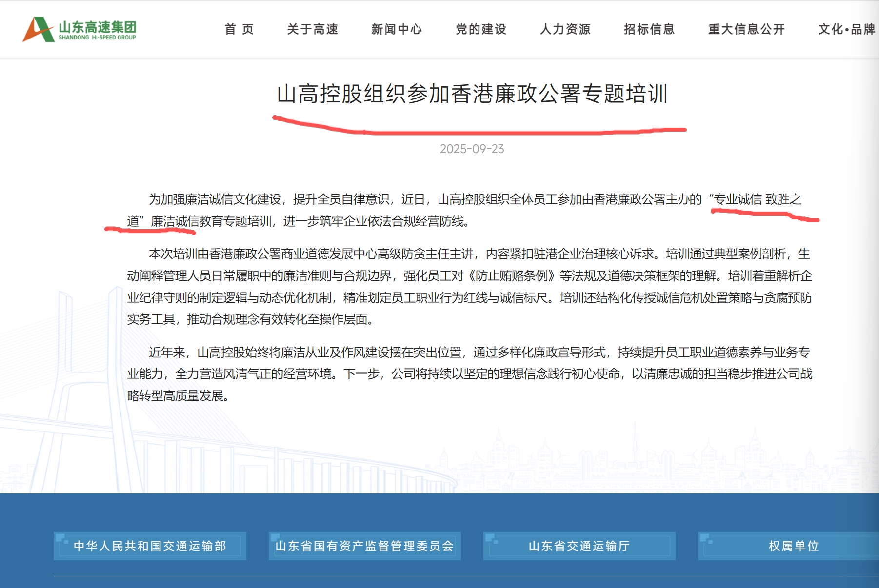The height and width of the screenshot is (588, 879).
Task: Navigate to 招标信息
Action: click(x=649, y=29)
